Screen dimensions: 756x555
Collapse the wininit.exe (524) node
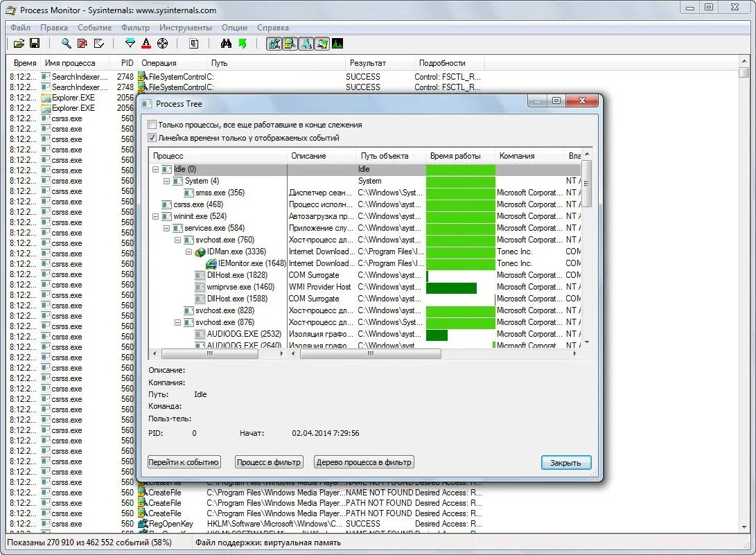point(156,216)
